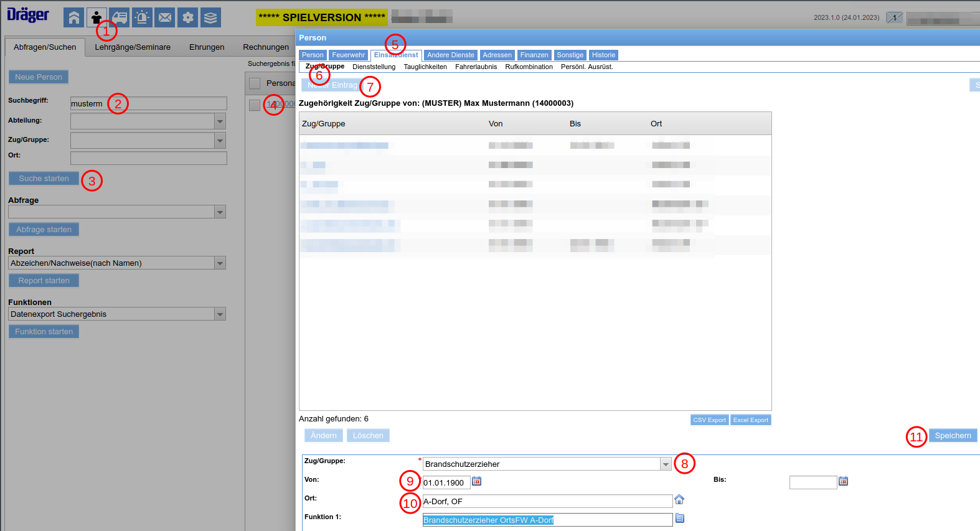Open settings gear icon in toolbar
Image resolution: width=980 pixels, height=531 pixels.
[x=187, y=17]
